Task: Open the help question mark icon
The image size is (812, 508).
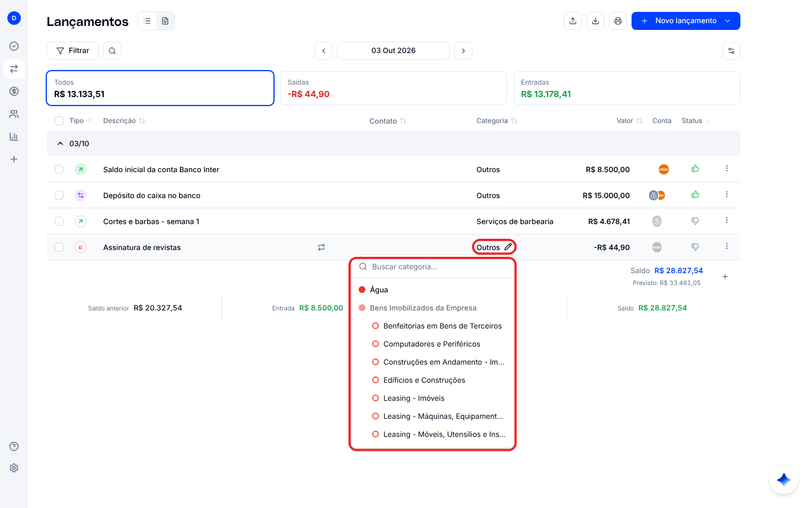Action: (x=14, y=446)
